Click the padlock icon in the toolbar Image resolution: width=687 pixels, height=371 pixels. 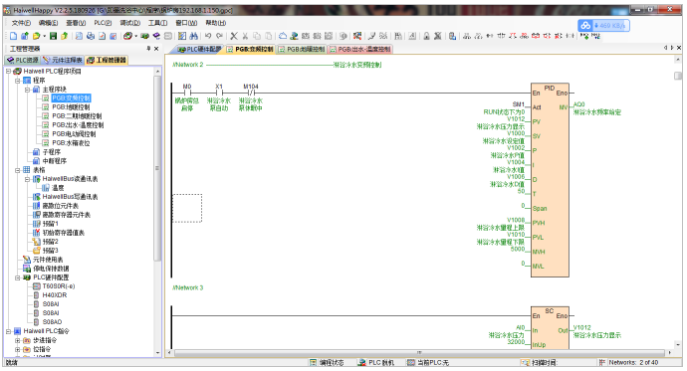tap(426, 36)
